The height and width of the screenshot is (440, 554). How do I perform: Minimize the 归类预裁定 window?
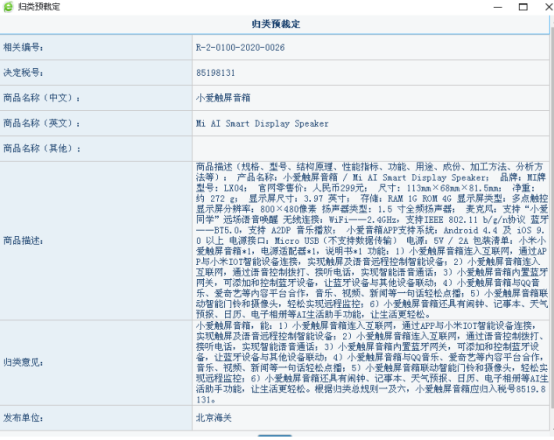pyautogui.click(x=498, y=7)
